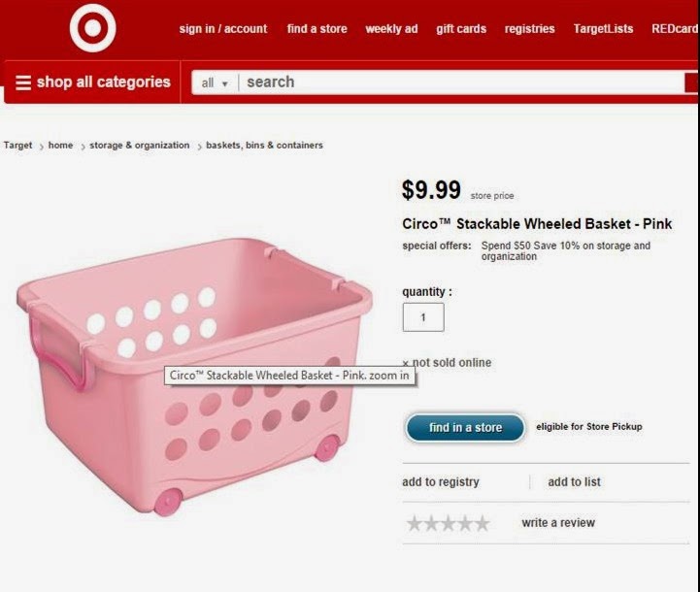This screenshot has height=592, width=700.
Task: Click the quantity input box
Action: coord(423,317)
